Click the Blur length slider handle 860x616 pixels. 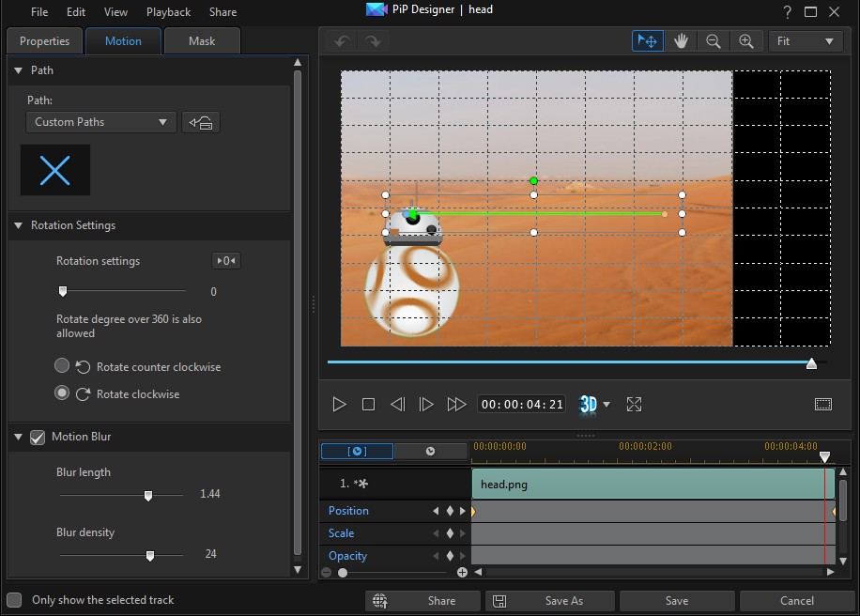point(148,495)
